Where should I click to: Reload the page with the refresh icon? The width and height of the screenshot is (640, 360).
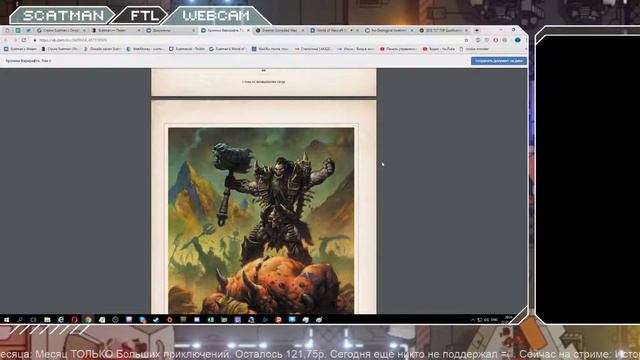pyautogui.click(x=24, y=40)
